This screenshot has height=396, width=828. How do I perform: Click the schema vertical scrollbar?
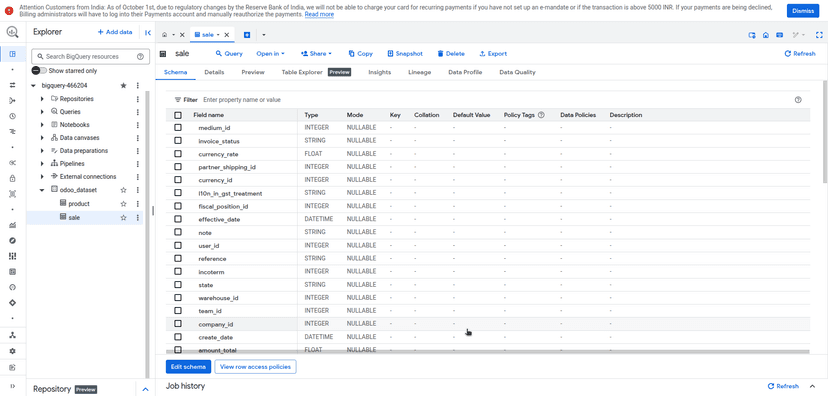pos(825,132)
